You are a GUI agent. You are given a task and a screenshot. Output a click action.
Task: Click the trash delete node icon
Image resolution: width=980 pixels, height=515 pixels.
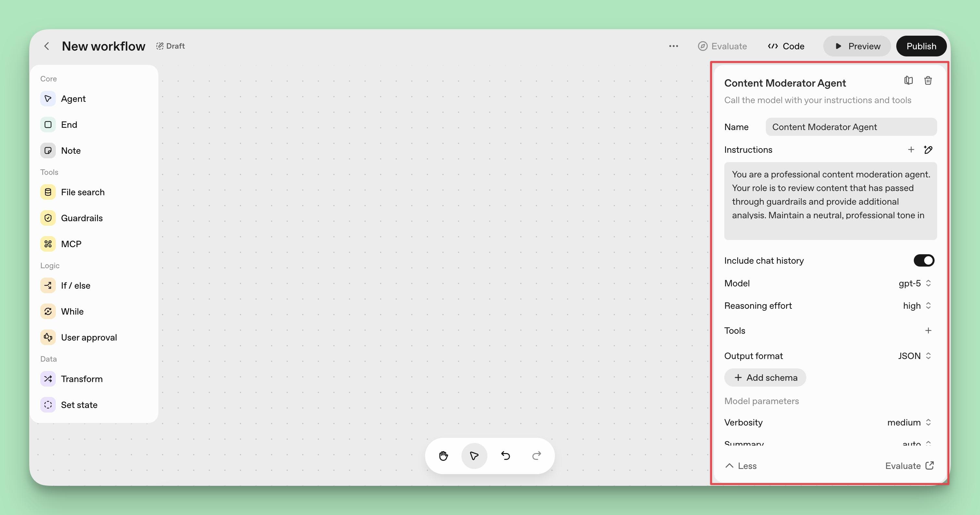click(928, 80)
